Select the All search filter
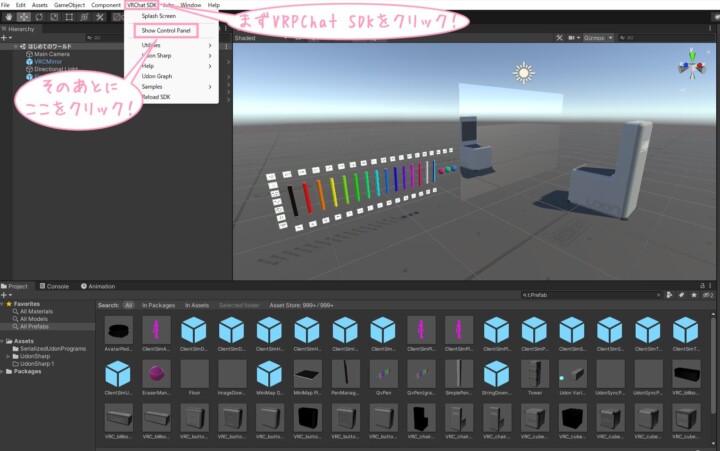The width and height of the screenshot is (720, 451). (x=129, y=305)
